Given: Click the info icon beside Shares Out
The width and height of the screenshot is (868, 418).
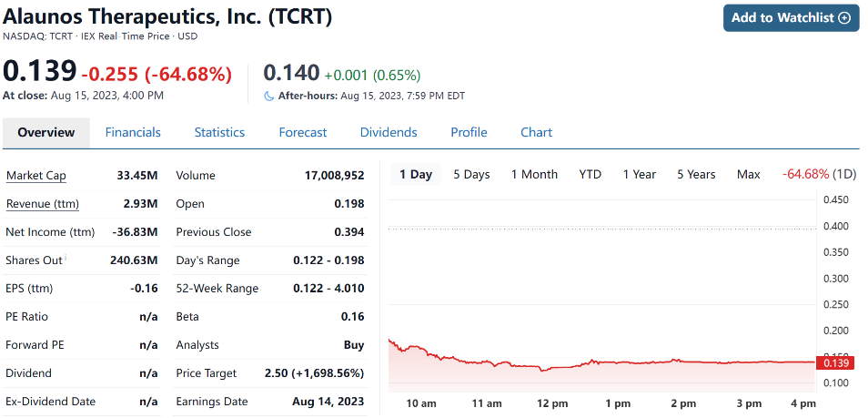Looking at the screenshot, I should point(66,259).
